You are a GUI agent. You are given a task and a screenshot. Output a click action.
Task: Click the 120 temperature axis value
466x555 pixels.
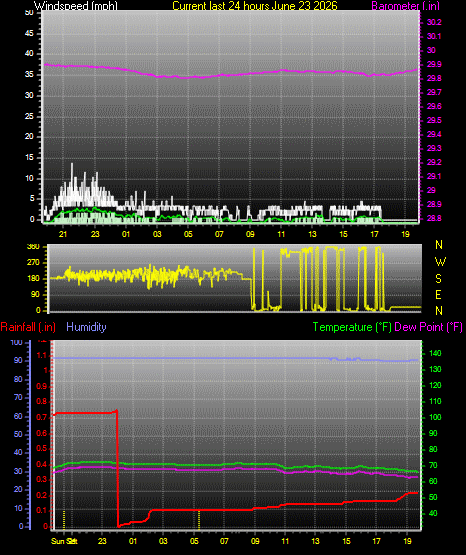(x=435, y=385)
